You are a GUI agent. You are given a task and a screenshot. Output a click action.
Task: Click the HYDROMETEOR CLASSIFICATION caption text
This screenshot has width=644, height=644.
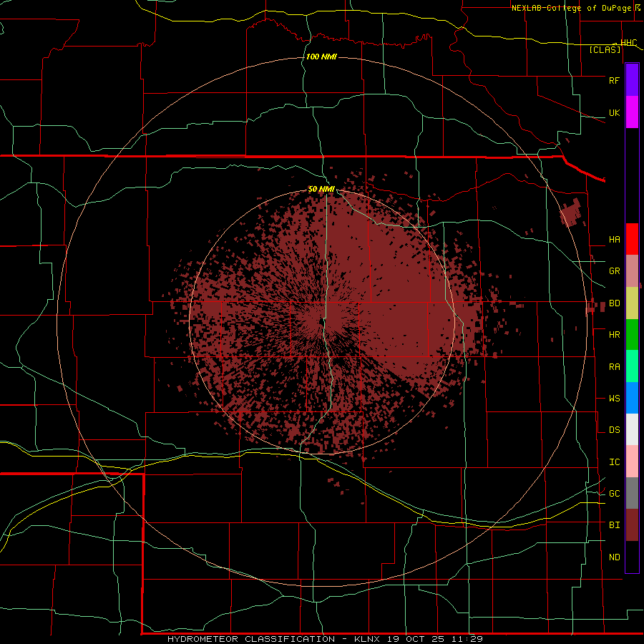pyautogui.click(x=251, y=639)
